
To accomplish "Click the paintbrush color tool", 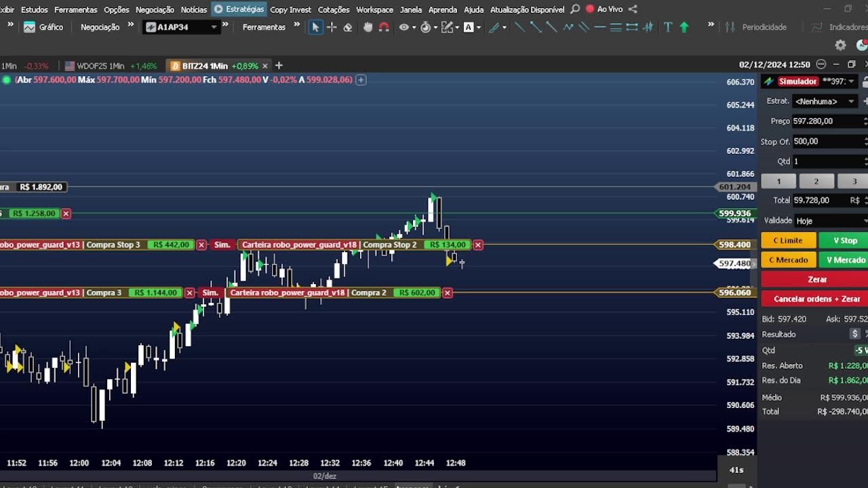I will pos(494,27).
